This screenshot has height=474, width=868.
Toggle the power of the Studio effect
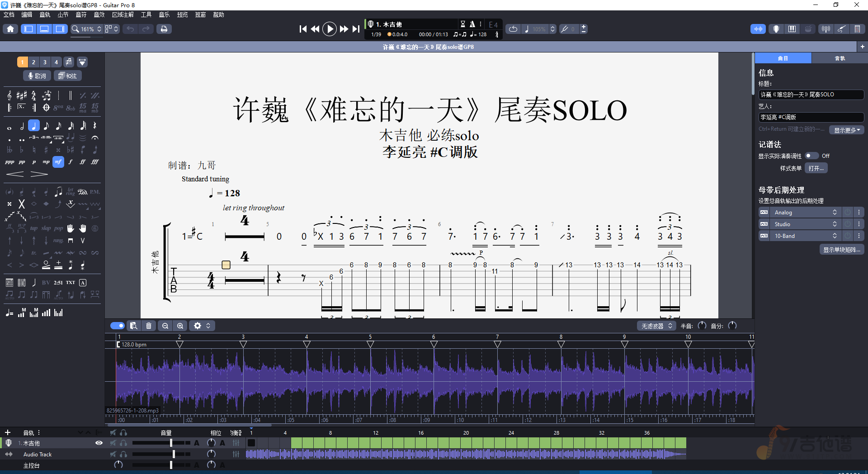tap(848, 224)
